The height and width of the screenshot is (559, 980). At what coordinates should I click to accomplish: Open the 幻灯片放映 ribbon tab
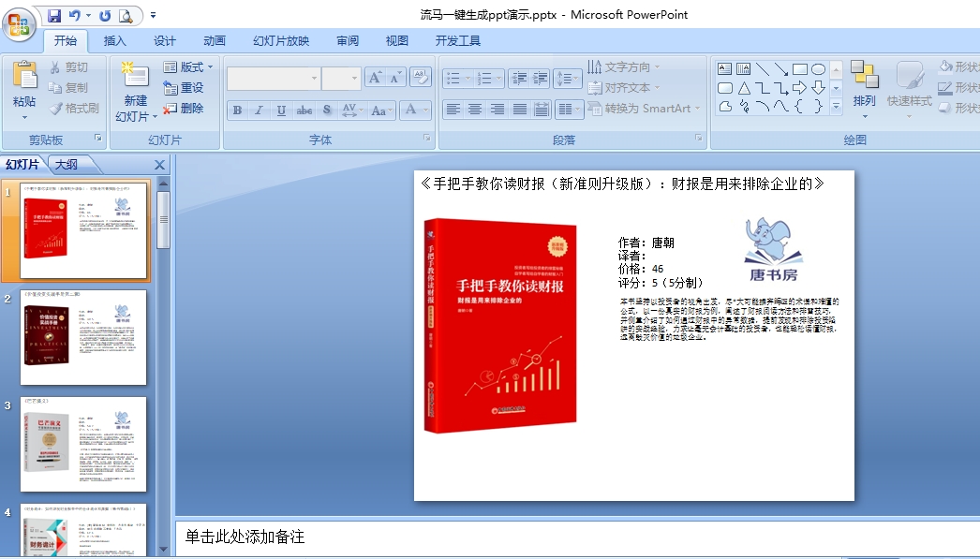(x=281, y=40)
